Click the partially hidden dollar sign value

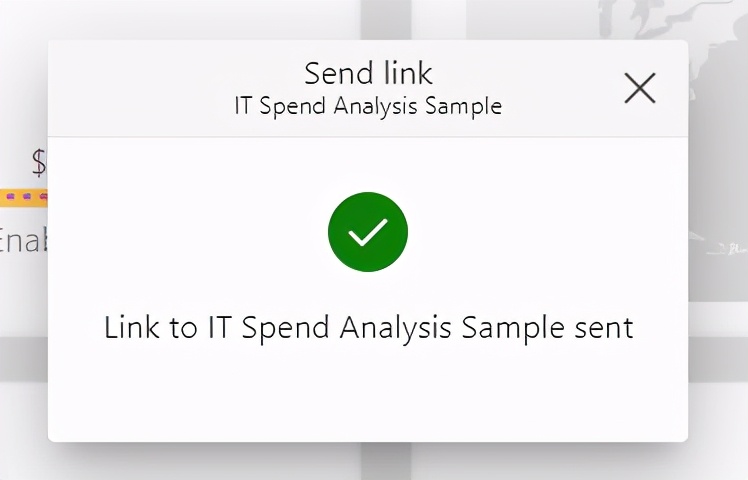click(39, 161)
